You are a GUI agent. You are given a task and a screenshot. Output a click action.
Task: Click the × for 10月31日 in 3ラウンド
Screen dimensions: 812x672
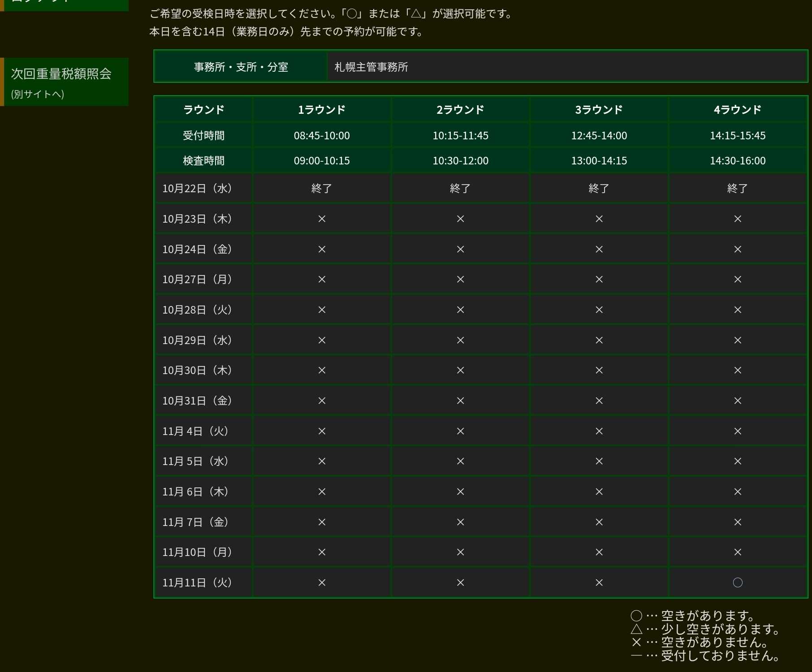599,401
